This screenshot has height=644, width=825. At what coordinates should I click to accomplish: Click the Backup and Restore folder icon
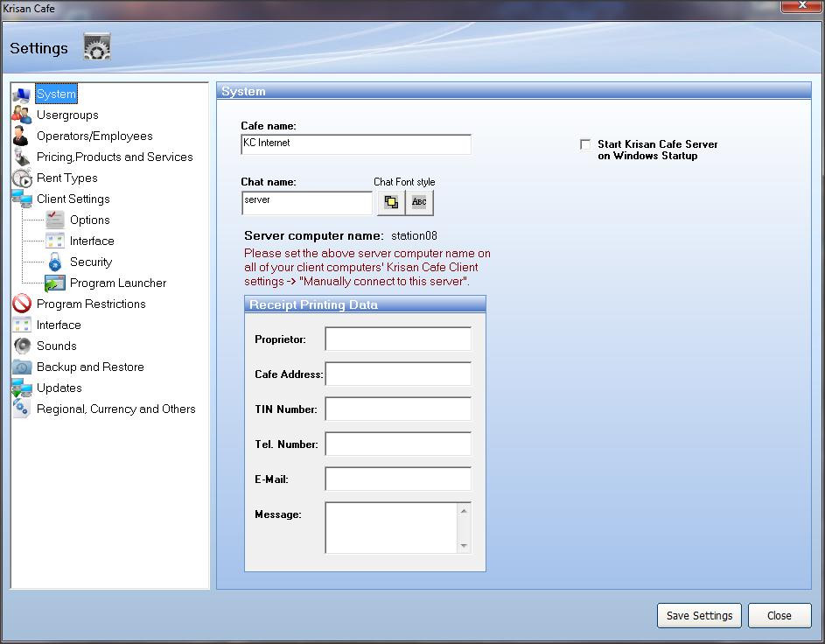tap(22, 367)
